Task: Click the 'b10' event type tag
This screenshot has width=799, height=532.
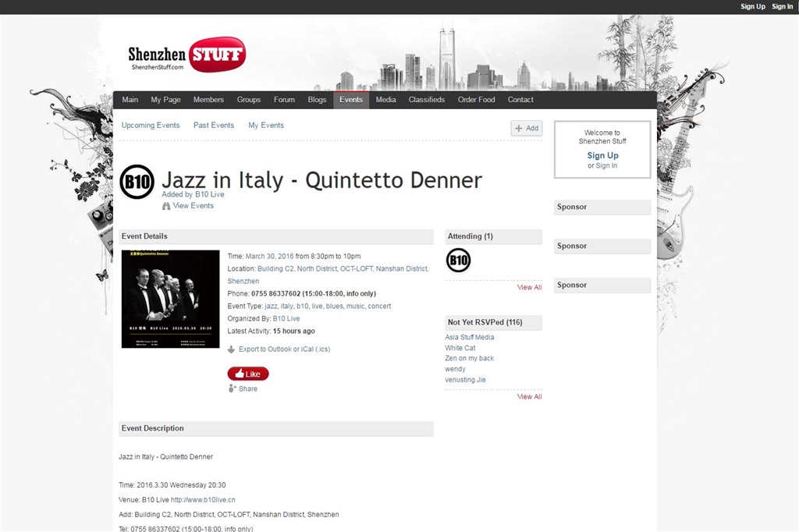Action: [302, 307]
